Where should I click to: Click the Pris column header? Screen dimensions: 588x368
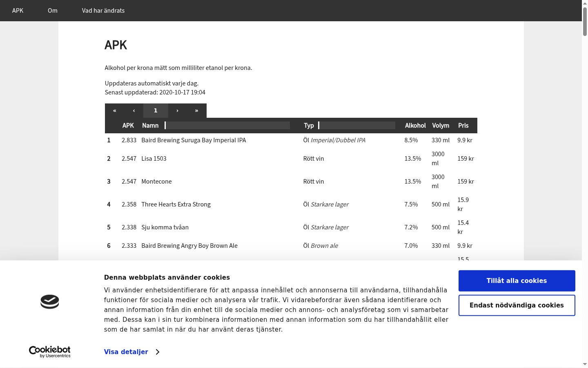click(463, 126)
